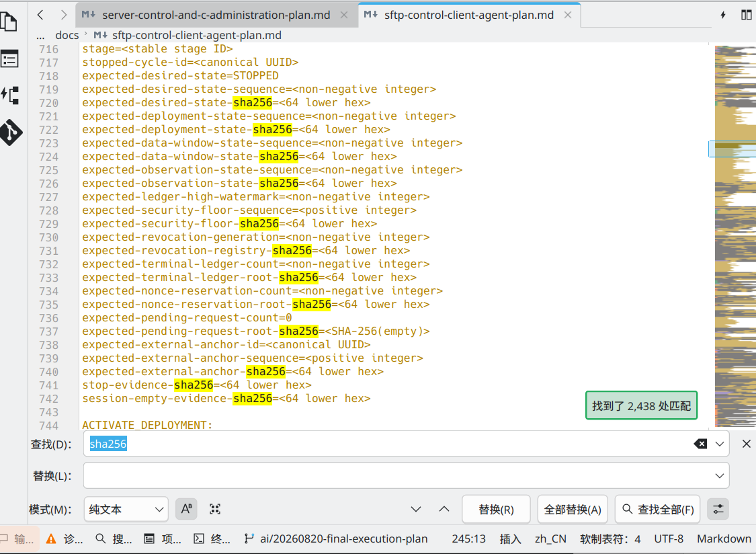Open the 软制表符: 4 indentation menu
The image size is (756, 554).
click(x=610, y=539)
